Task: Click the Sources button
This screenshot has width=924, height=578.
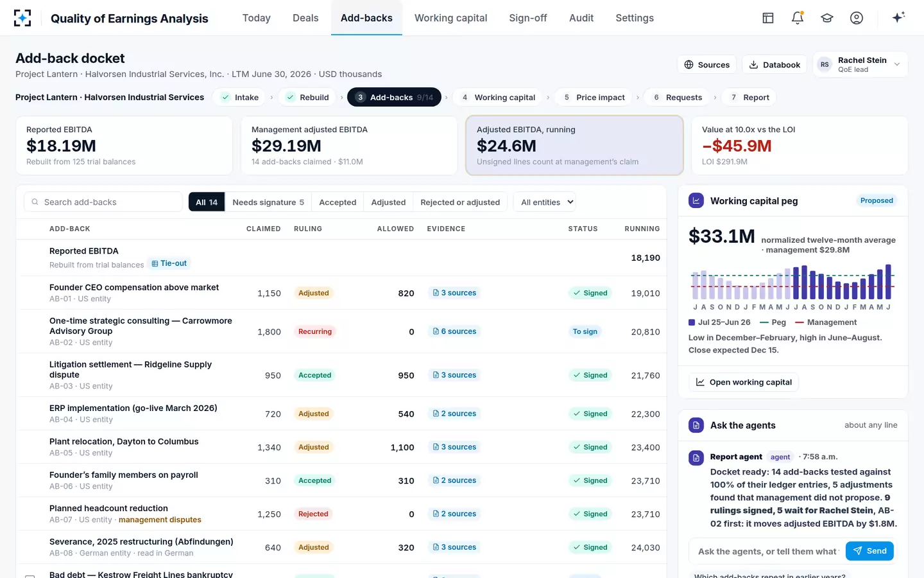Action: pyautogui.click(x=706, y=64)
